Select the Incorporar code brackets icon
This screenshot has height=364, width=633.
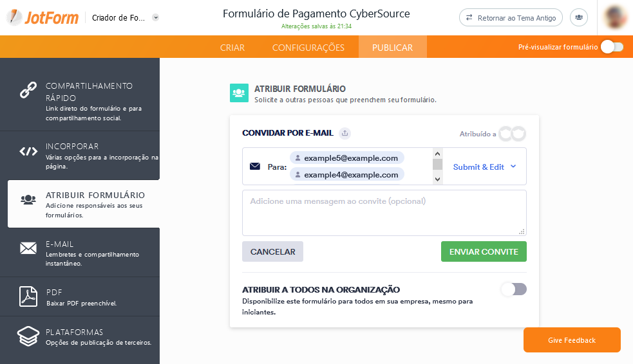(28, 152)
